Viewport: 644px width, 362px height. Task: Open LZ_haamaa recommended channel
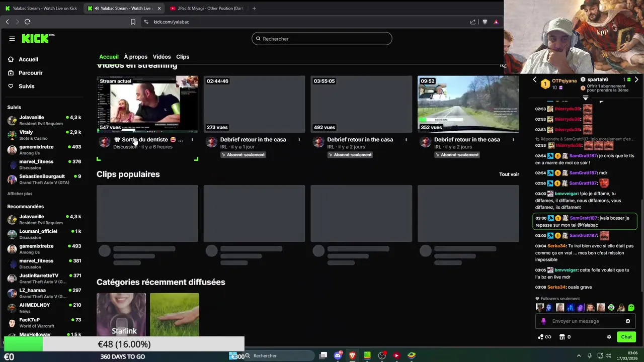tap(44, 293)
